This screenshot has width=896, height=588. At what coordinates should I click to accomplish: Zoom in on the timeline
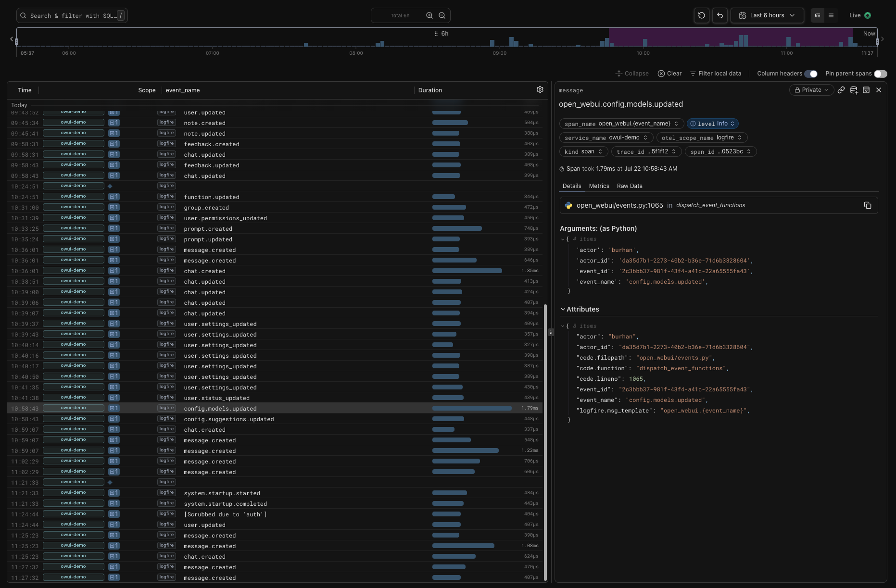click(x=429, y=15)
